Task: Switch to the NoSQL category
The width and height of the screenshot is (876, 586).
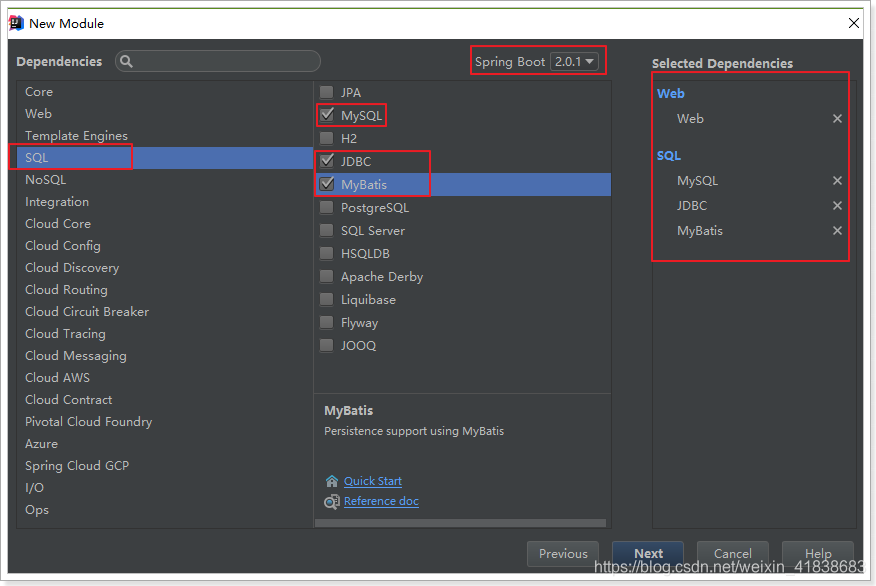Action: (165, 180)
